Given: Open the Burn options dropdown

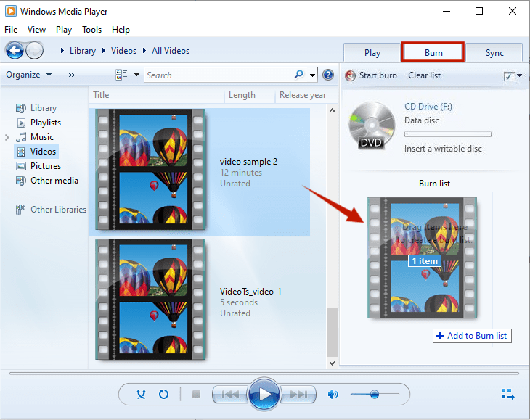Looking at the screenshot, I should (x=513, y=75).
